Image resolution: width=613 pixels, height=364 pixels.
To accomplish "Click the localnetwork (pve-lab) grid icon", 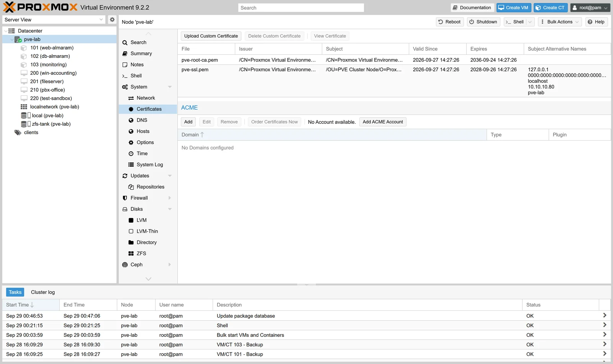I will 24,107.
